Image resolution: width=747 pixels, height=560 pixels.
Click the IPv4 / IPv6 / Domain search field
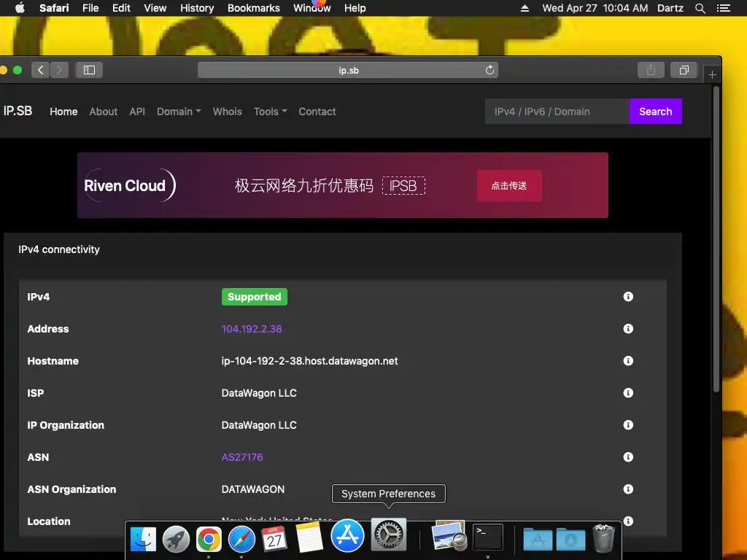(x=557, y=112)
